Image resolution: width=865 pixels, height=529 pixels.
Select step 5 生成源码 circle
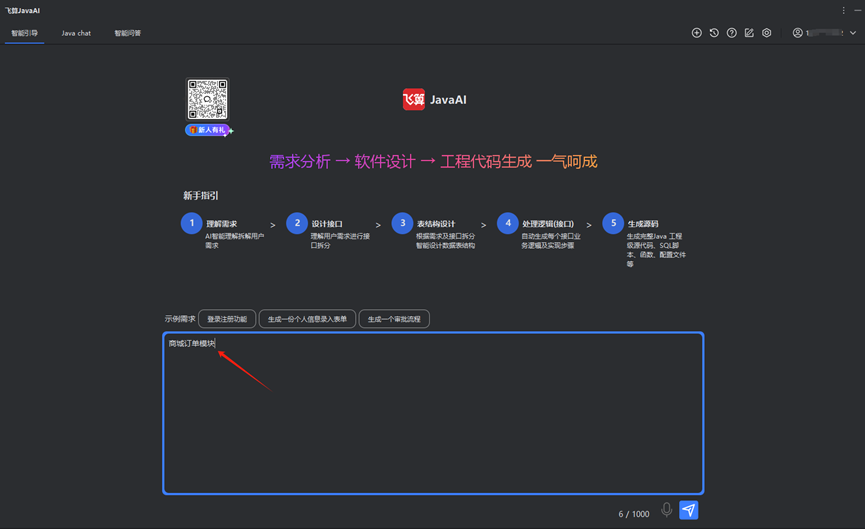pyautogui.click(x=613, y=223)
